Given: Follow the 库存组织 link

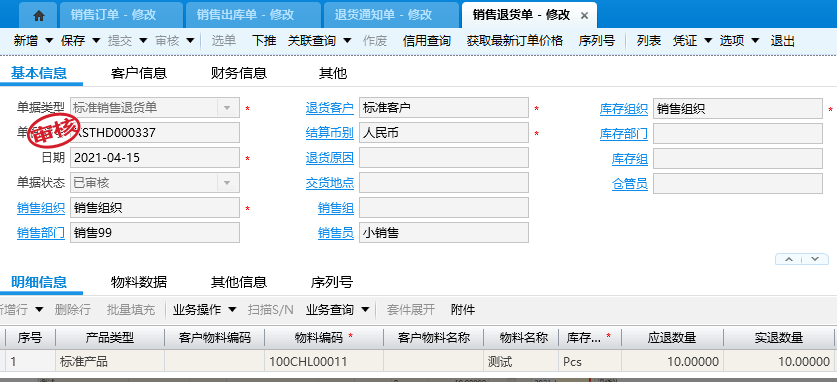Looking at the screenshot, I should point(623,109).
